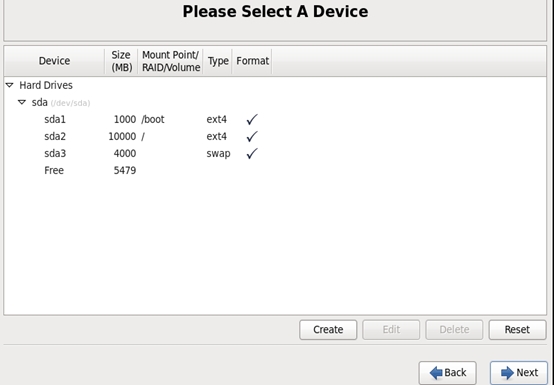The image size is (554, 385).
Task: Click the grayed Edit button
Action: (x=391, y=330)
